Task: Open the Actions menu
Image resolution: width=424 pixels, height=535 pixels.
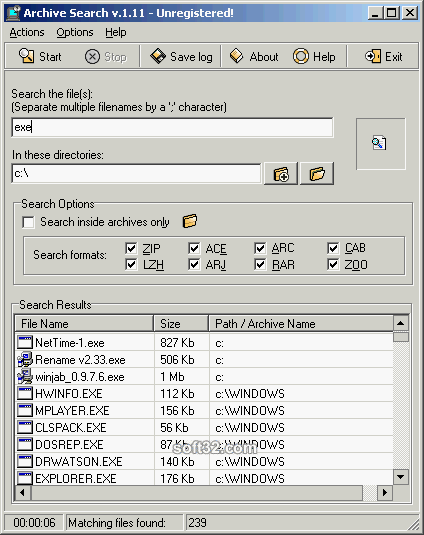Action: coord(27,32)
